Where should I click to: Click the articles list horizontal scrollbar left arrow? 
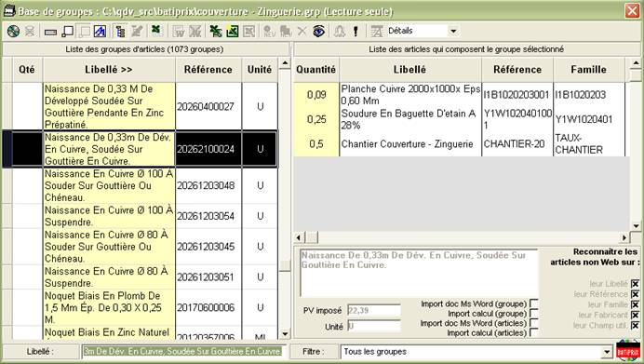(299, 237)
